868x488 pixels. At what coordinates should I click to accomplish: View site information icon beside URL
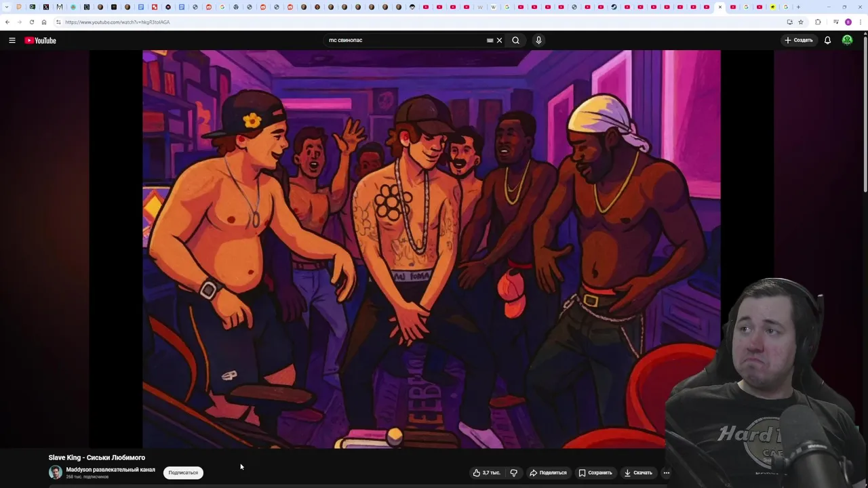point(58,22)
